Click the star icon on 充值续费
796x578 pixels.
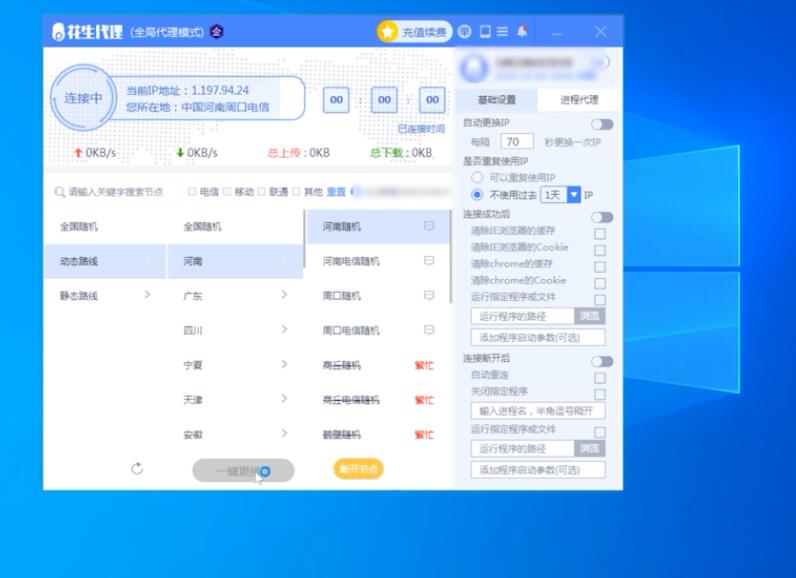click(x=387, y=32)
